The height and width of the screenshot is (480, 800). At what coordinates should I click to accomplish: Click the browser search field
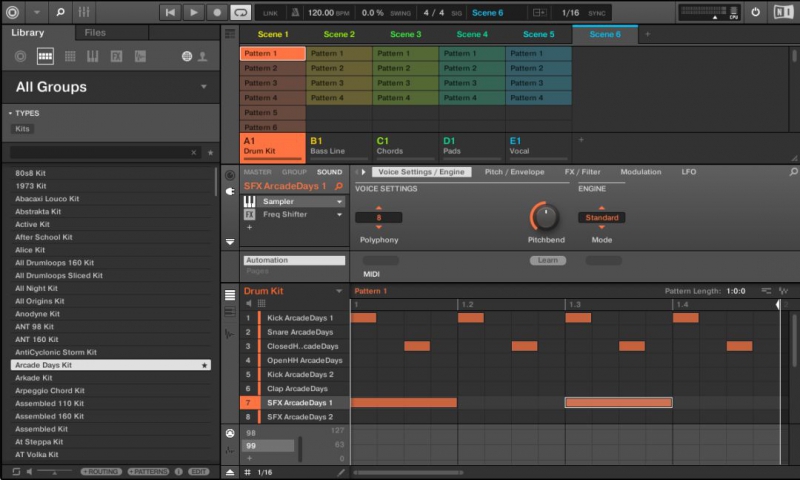pos(101,152)
